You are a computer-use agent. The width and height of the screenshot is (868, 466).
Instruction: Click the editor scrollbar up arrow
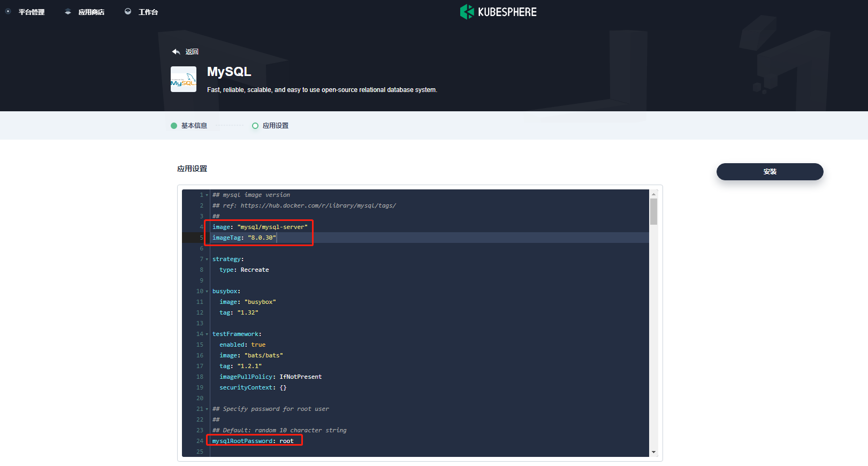point(653,194)
